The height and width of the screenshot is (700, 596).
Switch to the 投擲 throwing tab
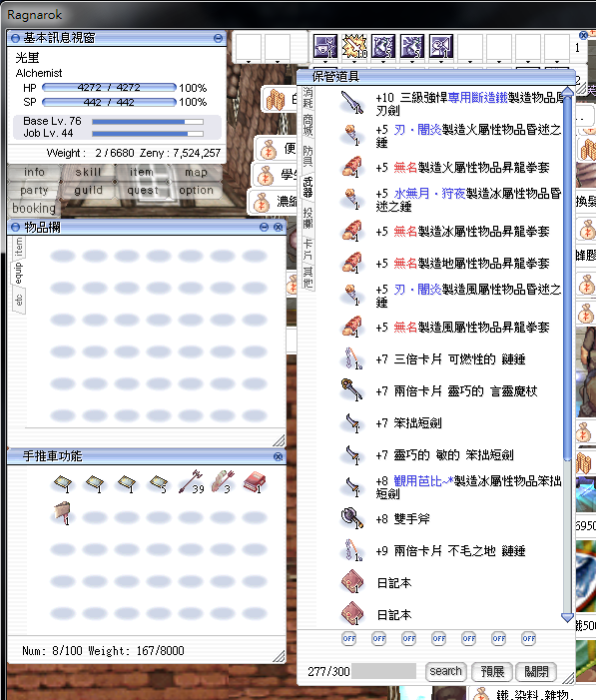(x=307, y=219)
